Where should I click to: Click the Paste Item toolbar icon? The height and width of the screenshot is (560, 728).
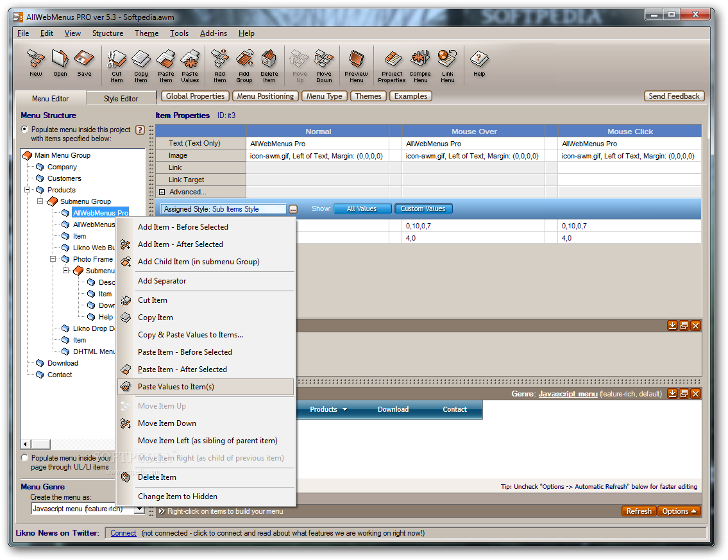click(x=165, y=65)
